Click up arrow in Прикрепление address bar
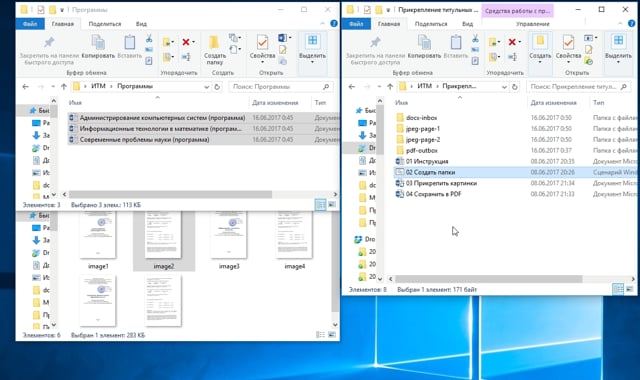 (x=390, y=87)
